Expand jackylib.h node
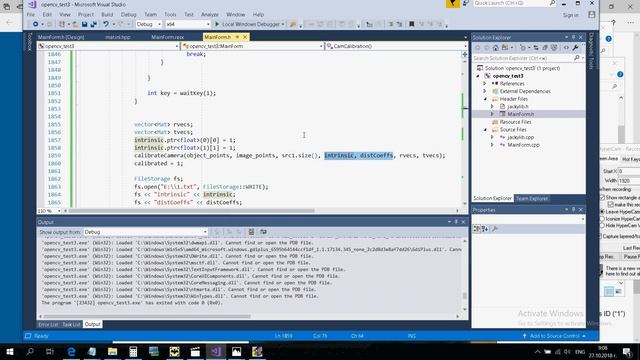 tap(492, 107)
